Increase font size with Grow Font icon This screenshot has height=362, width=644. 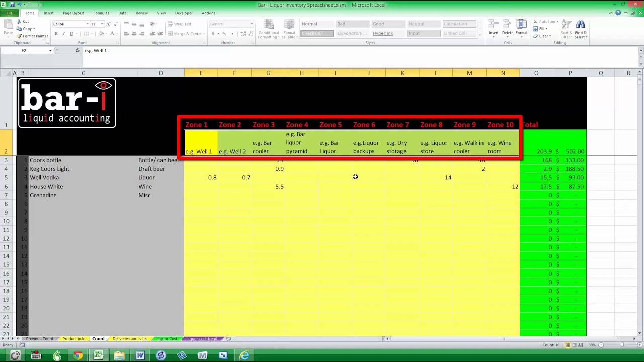point(108,24)
